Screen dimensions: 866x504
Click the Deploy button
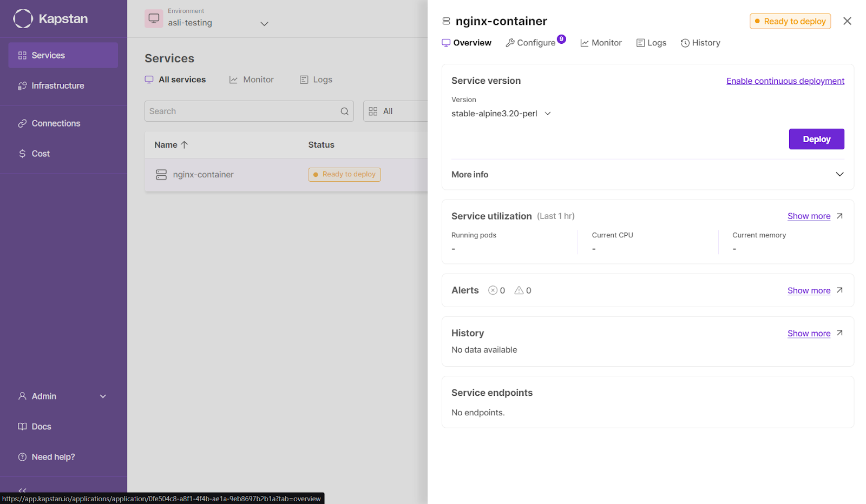[x=816, y=139]
